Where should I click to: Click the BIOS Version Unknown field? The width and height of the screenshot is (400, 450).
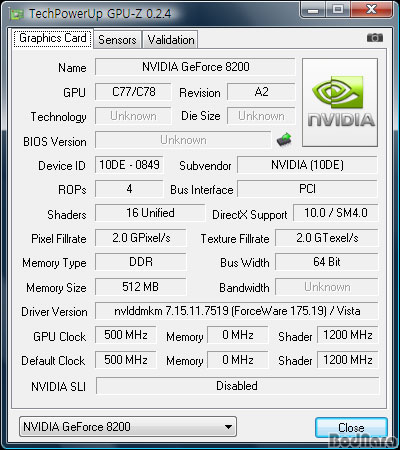point(183,140)
